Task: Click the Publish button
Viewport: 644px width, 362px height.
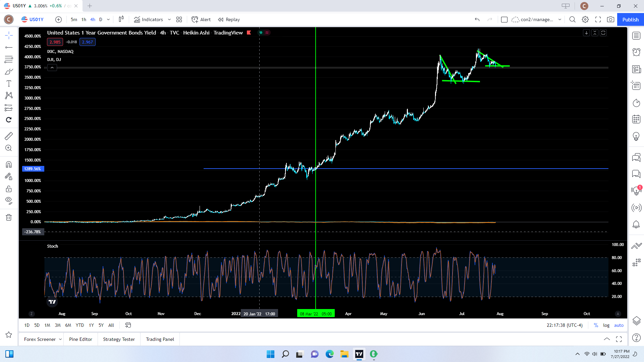Action: 630,19
